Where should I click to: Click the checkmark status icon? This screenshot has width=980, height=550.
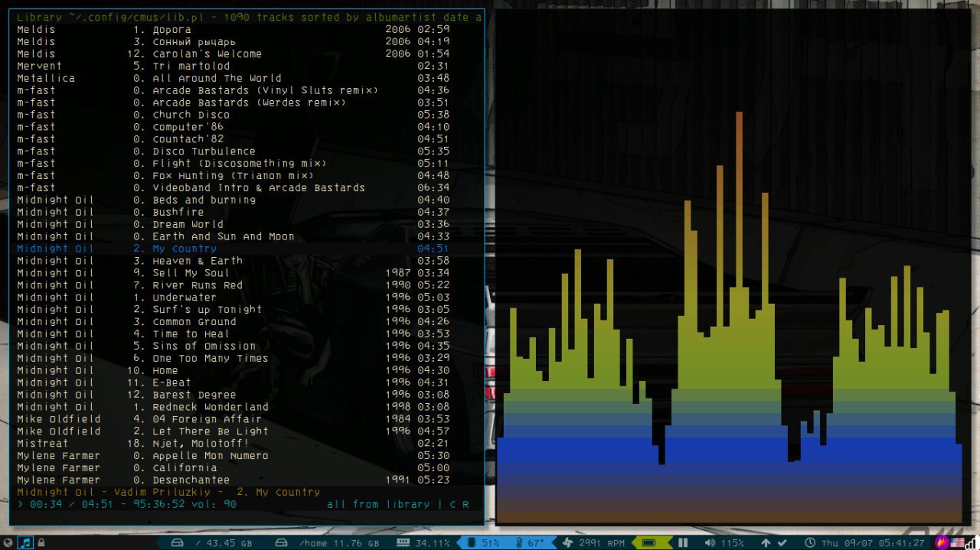coord(782,543)
